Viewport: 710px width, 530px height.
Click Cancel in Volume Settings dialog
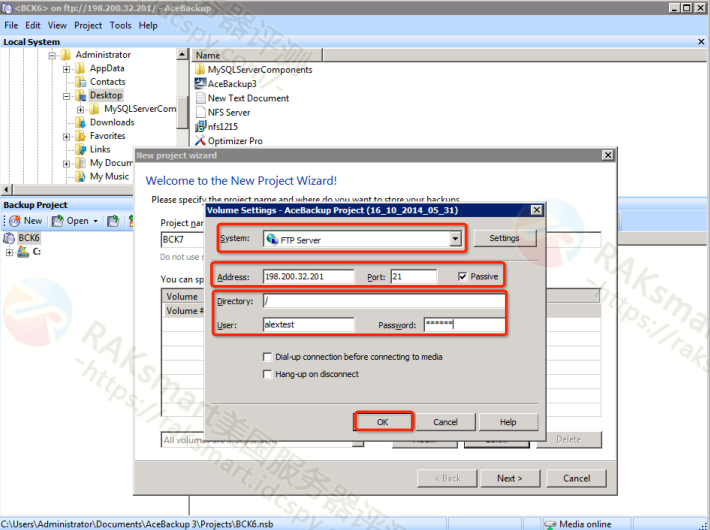pyautogui.click(x=446, y=422)
